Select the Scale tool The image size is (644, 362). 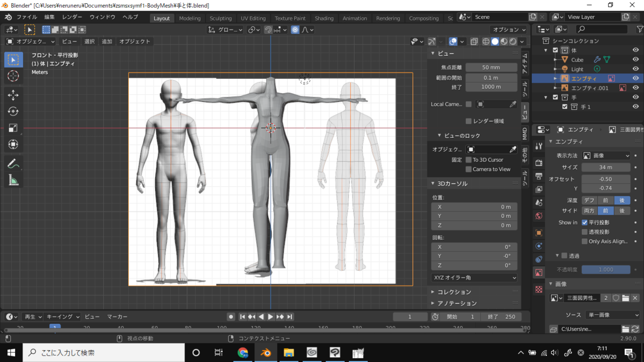[x=13, y=128]
